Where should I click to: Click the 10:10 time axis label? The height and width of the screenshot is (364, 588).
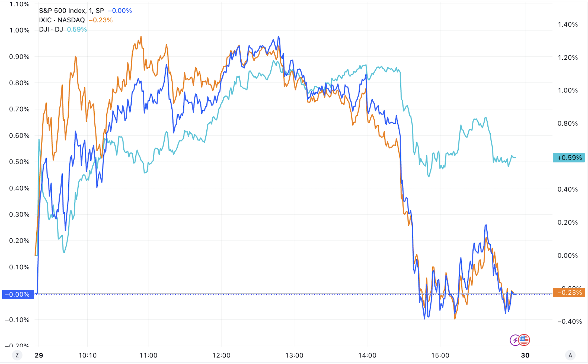pyautogui.click(x=87, y=355)
